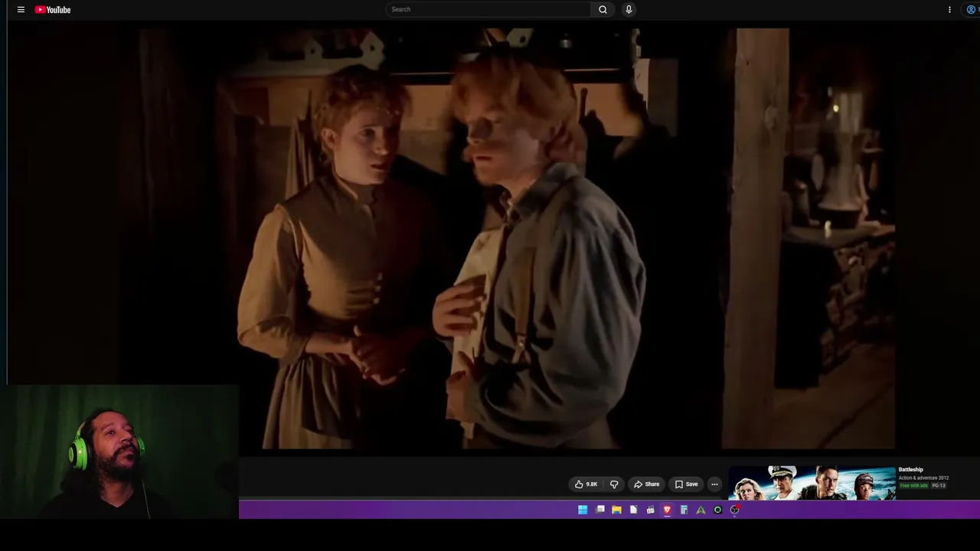
Task: Open the Calculator from the taskbar
Action: (x=684, y=510)
